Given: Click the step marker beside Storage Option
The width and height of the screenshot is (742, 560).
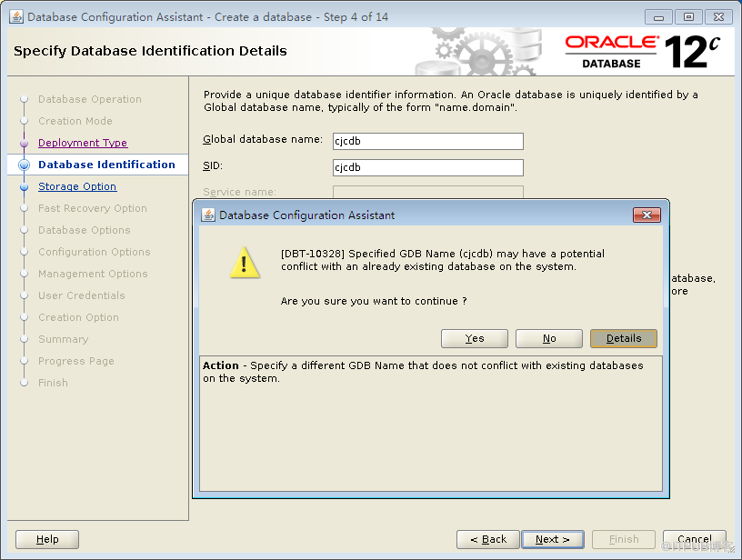Looking at the screenshot, I should click(x=25, y=187).
